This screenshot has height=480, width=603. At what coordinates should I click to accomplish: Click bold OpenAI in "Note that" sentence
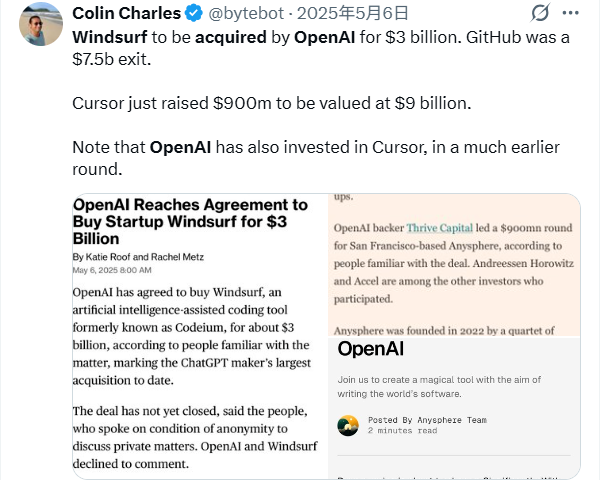point(182,148)
